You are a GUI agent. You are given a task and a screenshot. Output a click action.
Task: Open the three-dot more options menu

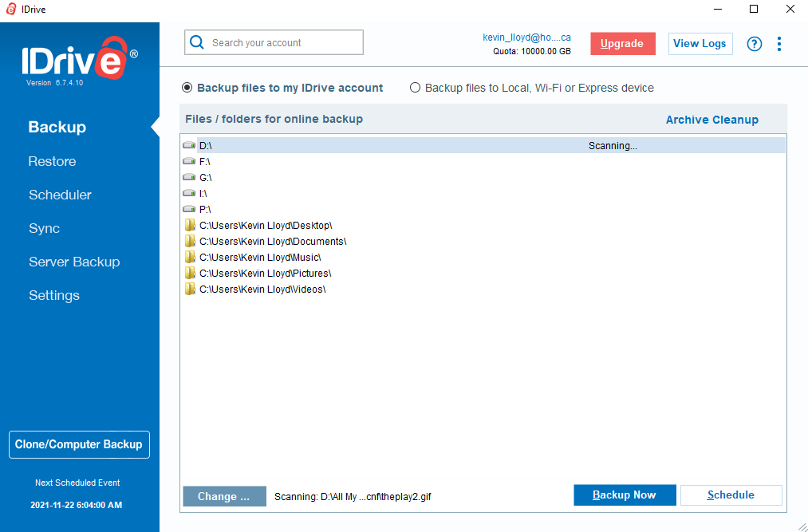coord(779,44)
